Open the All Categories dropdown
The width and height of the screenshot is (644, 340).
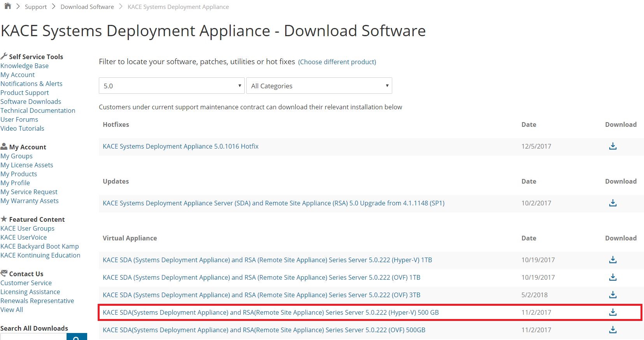(x=319, y=86)
